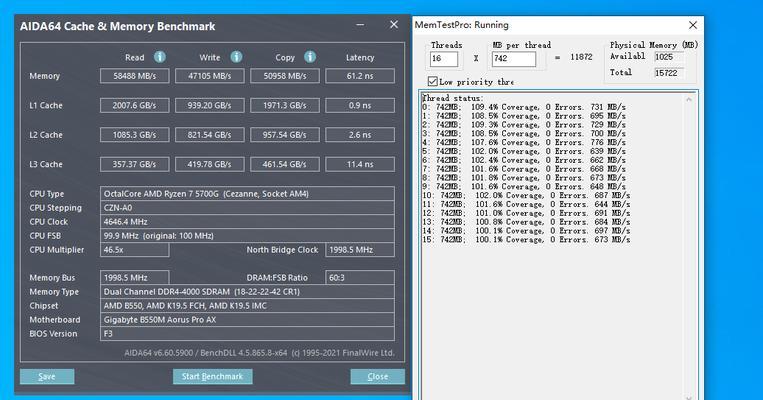Click the CPU Clock value 4646.4 MHz
763x400 pixels.
point(247,222)
